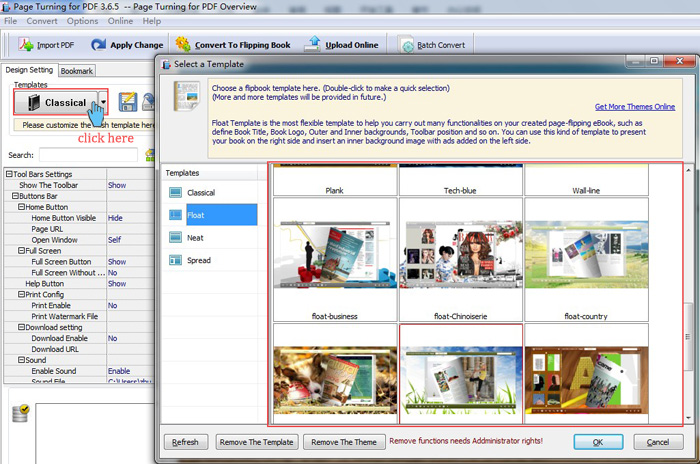Click Remove The Theme button
The height and width of the screenshot is (464, 700).
(x=344, y=442)
